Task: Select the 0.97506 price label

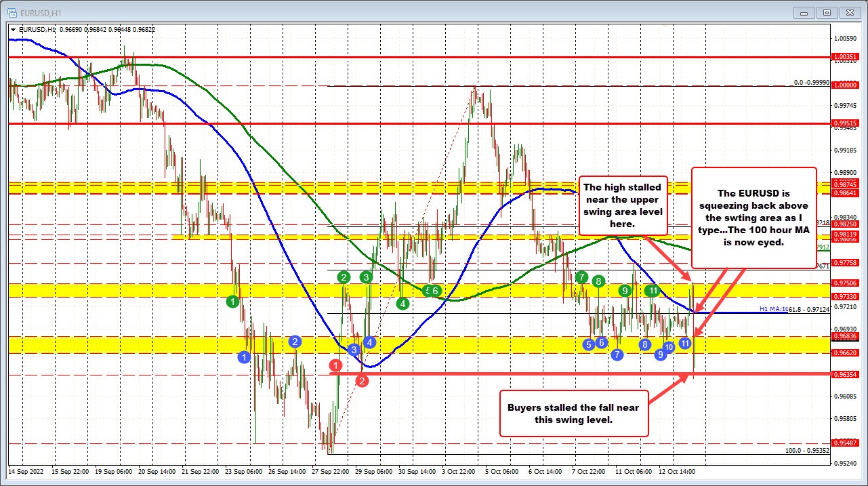Action: click(x=844, y=283)
